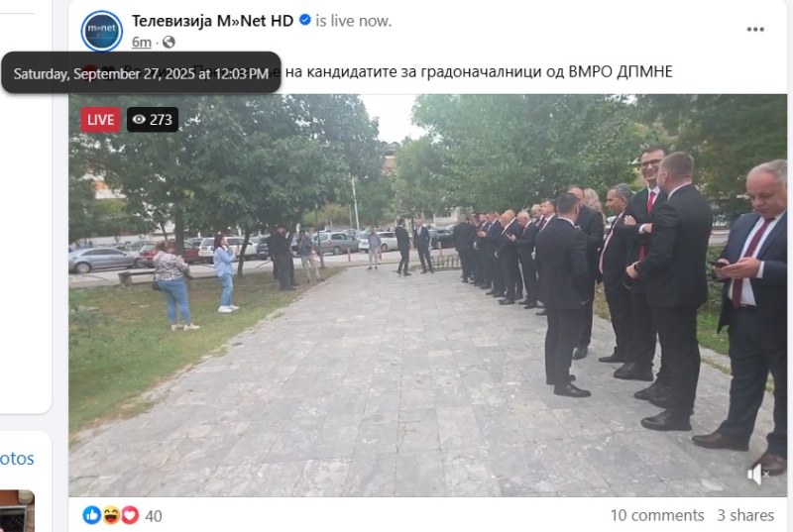Click the 6m post timestamp

142,42
